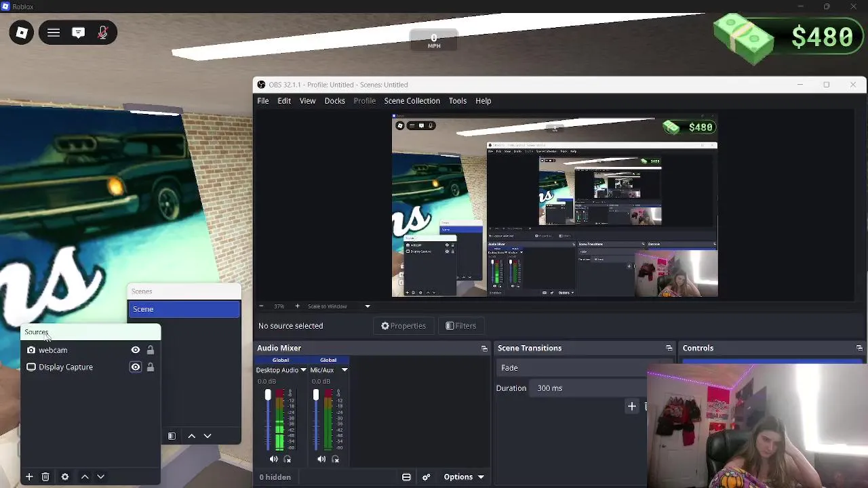The width and height of the screenshot is (868, 488).
Task: Click the Display Capture monitor icon
Action: (31, 367)
